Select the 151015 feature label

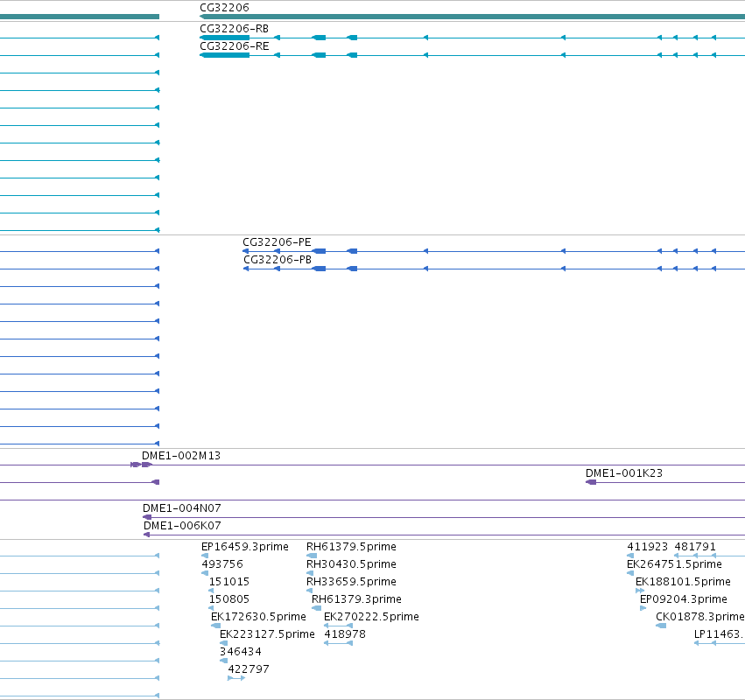(229, 582)
